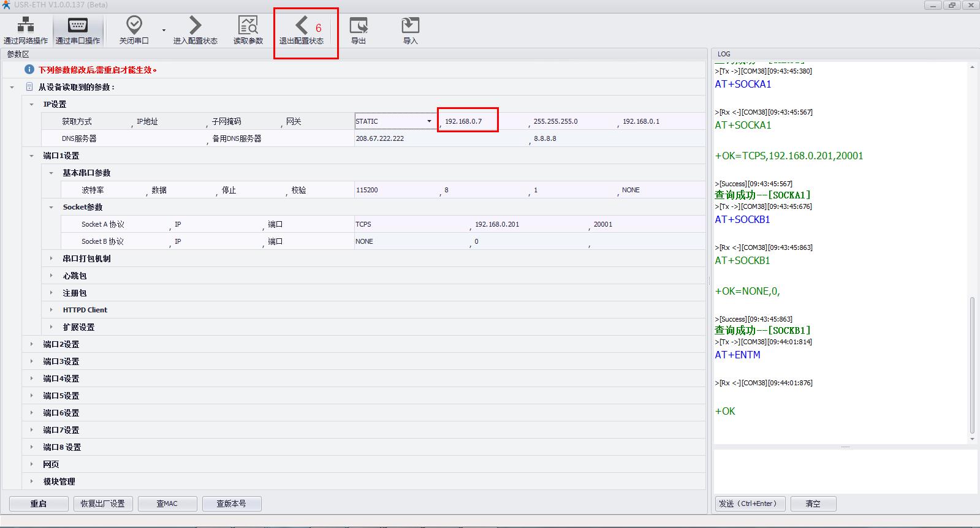Select the 通过串口操作 serial port icon

78,29
